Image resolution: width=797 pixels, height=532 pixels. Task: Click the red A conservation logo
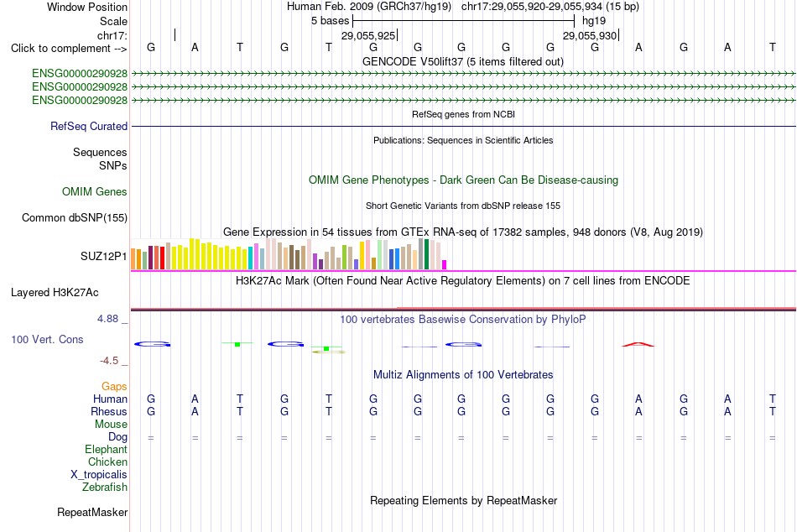pos(638,345)
